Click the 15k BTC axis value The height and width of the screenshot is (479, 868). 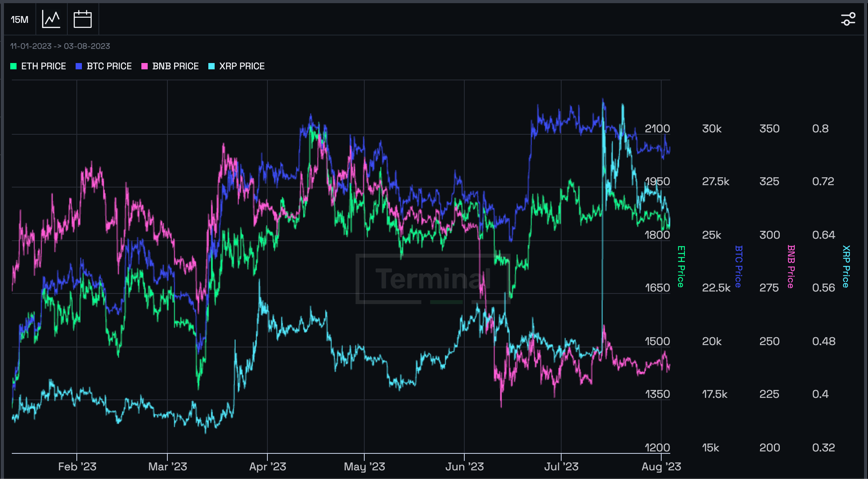(711, 448)
